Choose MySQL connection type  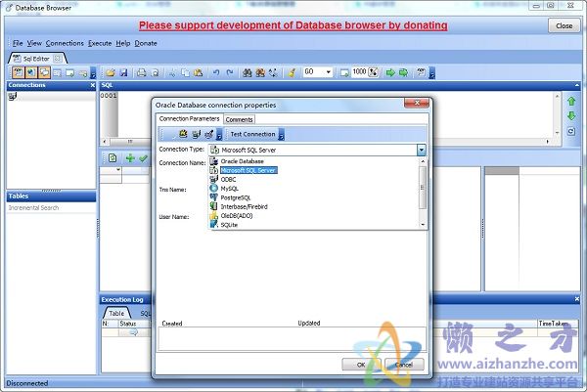229,189
